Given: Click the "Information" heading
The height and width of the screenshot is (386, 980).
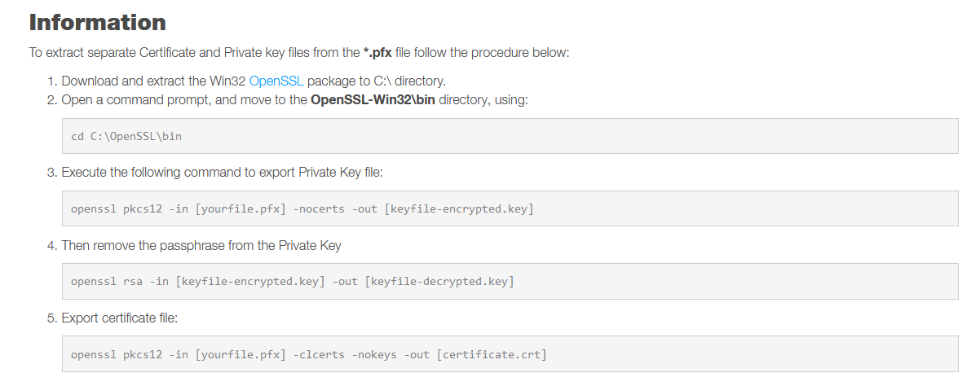Looking at the screenshot, I should tap(97, 22).
